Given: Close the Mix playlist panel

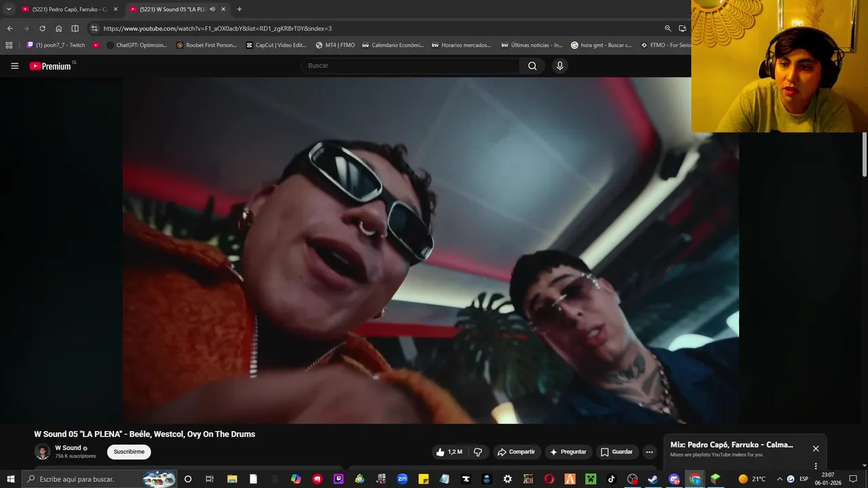Looking at the screenshot, I should tap(816, 449).
